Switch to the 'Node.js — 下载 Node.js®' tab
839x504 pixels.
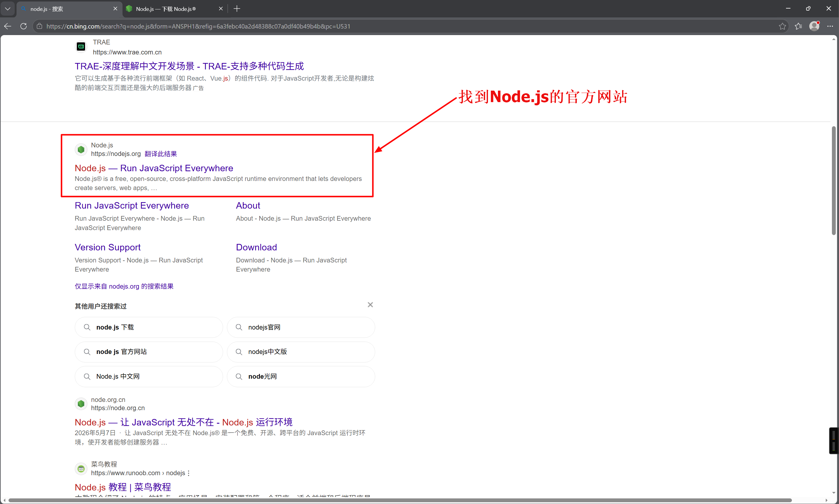(x=175, y=9)
